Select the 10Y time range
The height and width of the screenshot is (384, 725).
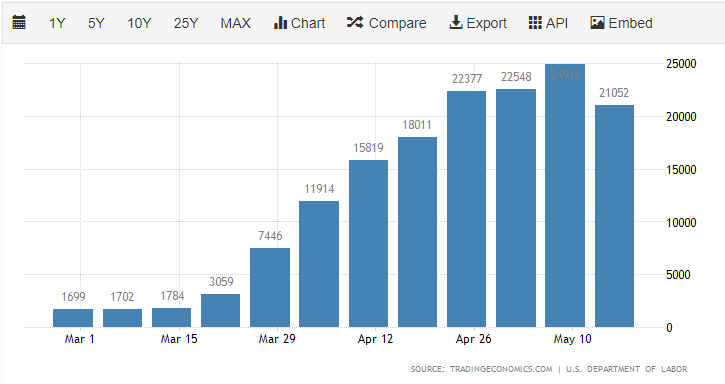[139, 23]
